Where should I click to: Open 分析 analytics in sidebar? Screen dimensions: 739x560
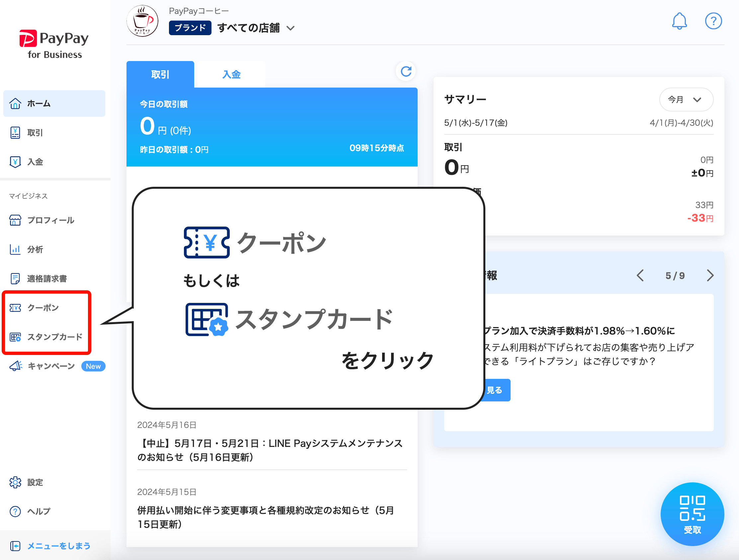[x=35, y=249]
